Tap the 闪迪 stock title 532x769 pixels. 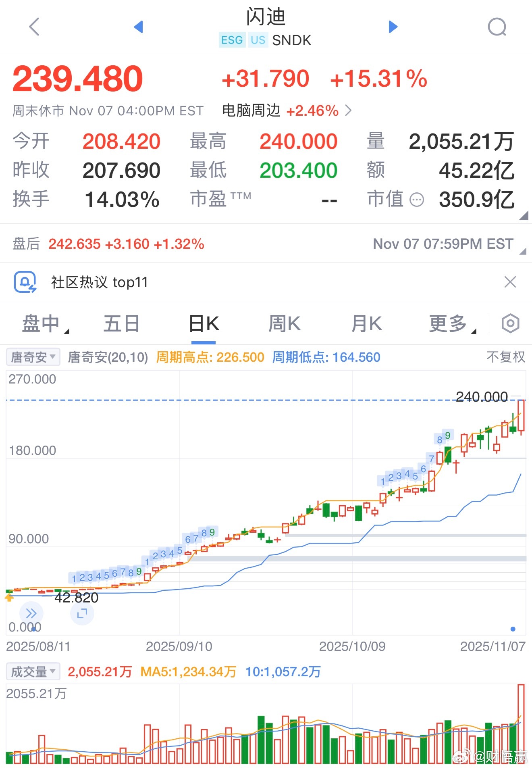(266, 17)
